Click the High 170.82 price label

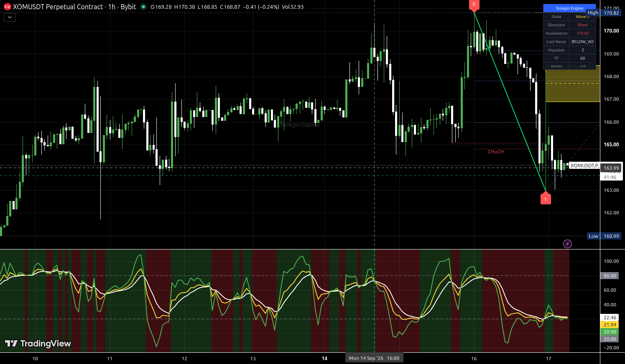click(604, 13)
